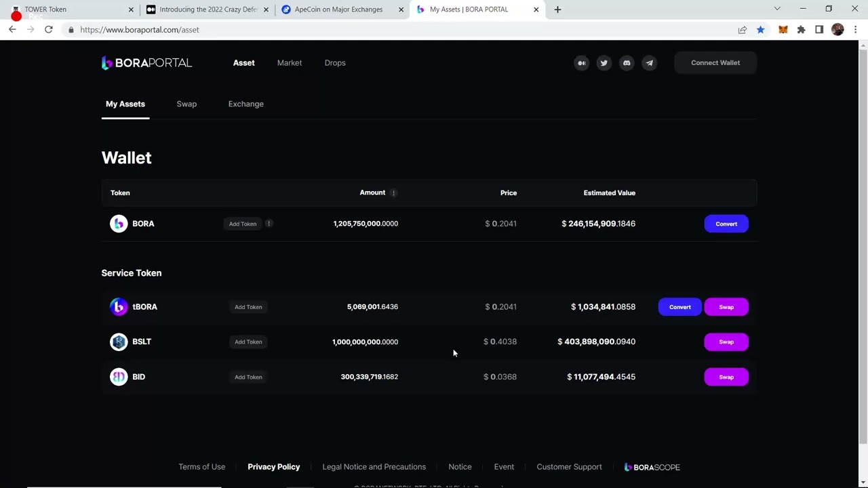Switch to Introducing the 2022 Crazy tab

pos(209,9)
